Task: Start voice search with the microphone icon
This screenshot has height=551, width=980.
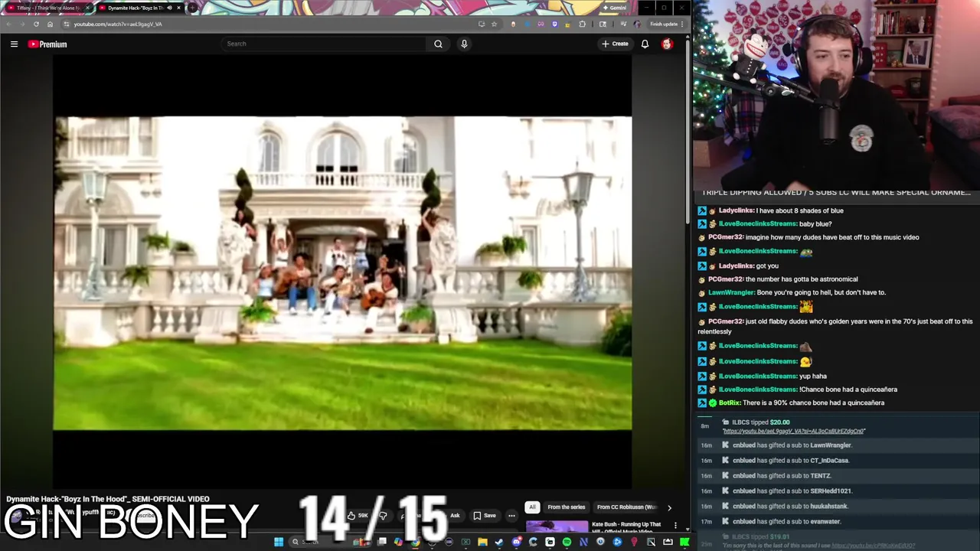Action: (x=464, y=44)
